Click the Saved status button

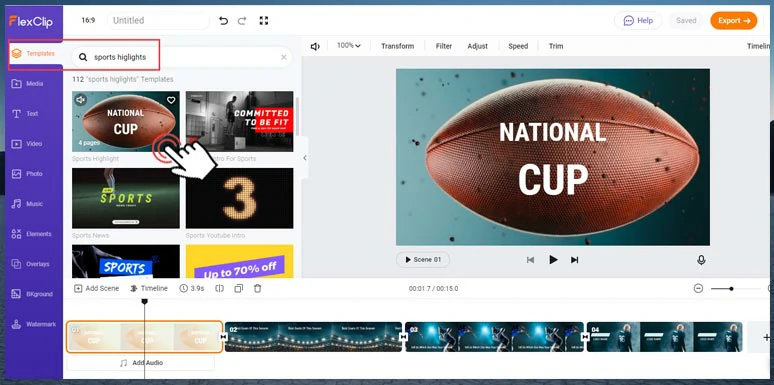pos(686,21)
